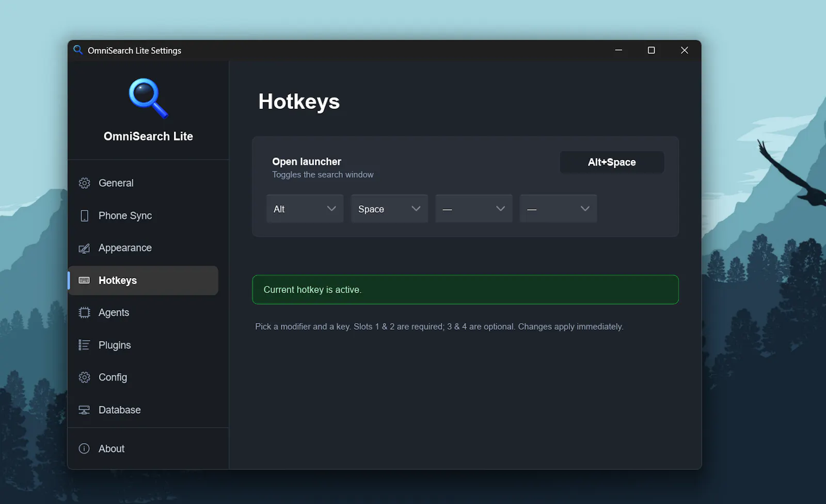The height and width of the screenshot is (504, 826).
Task: Expand the fourth hotkey slot dropdown
Action: (x=558, y=208)
